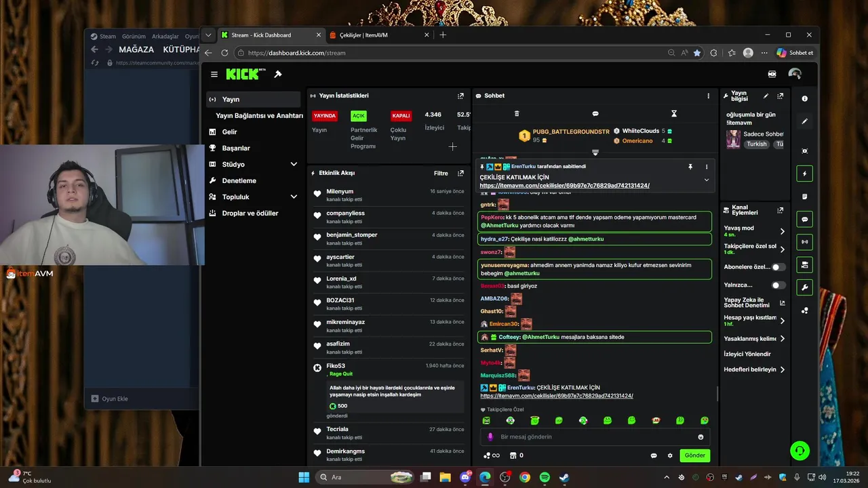
Task: Open Droplar ve ödüller page
Action: (254, 213)
